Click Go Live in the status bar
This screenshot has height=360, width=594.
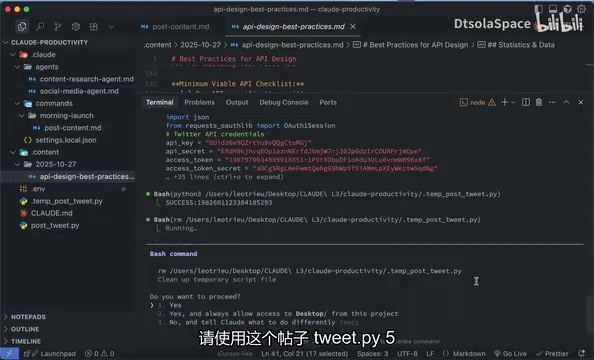510,354
